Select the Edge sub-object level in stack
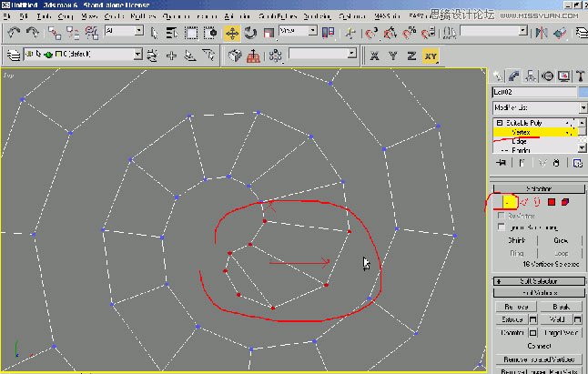This screenshot has width=588, height=374. [x=519, y=141]
